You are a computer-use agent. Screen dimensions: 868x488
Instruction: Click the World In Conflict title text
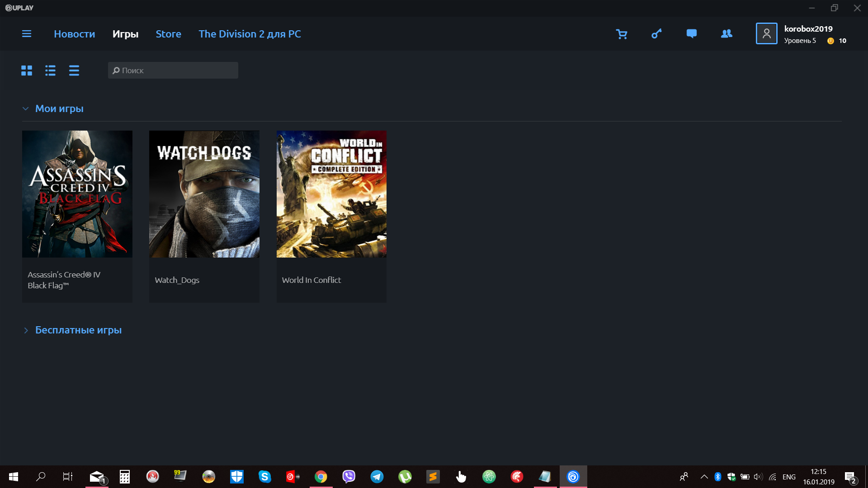point(311,280)
